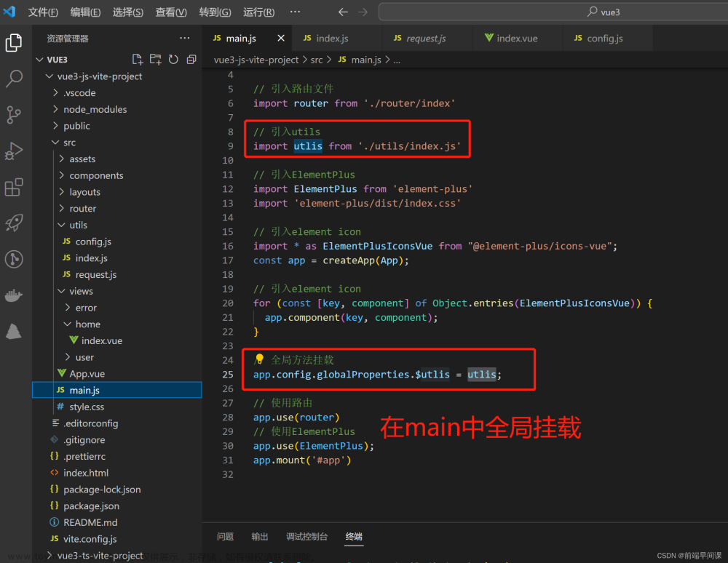
Task: Open the Source Control view
Action: click(x=14, y=114)
